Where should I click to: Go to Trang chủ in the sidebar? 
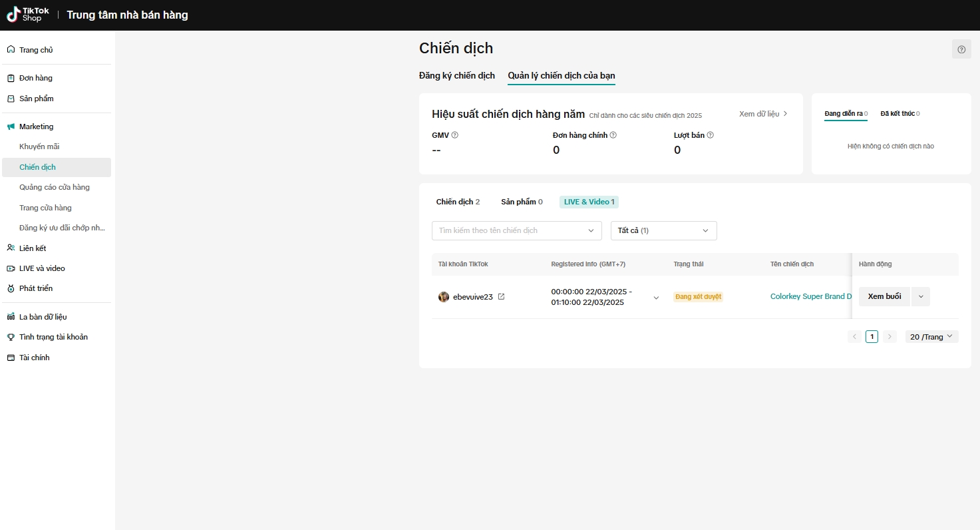36,50
